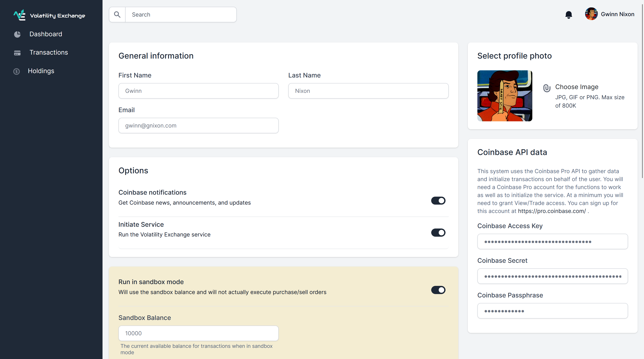Click the user avatar in header
The width and height of the screenshot is (644, 359).
click(591, 14)
